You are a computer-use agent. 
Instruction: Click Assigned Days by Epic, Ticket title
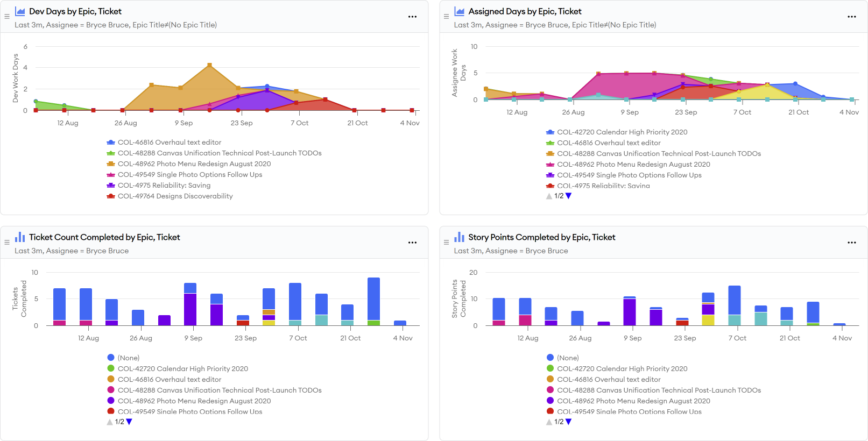(525, 11)
